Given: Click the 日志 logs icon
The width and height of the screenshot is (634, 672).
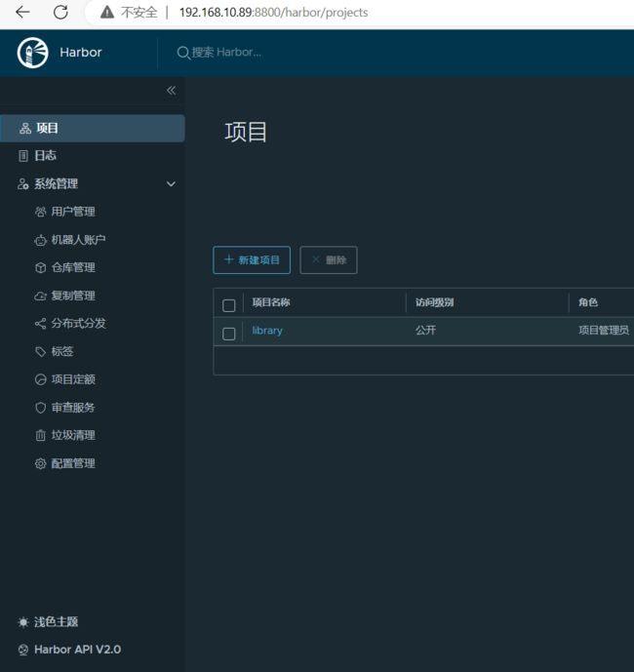Looking at the screenshot, I should 23,156.
